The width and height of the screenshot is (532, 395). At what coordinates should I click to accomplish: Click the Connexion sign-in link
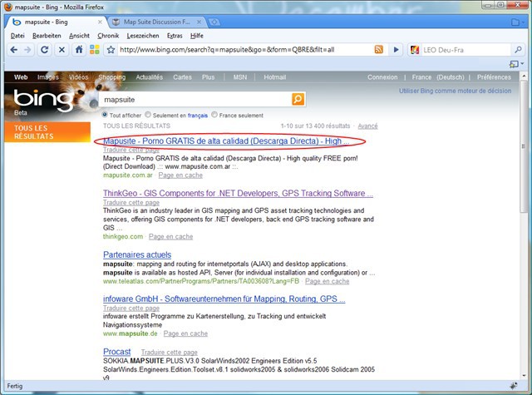(x=382, y=77)
